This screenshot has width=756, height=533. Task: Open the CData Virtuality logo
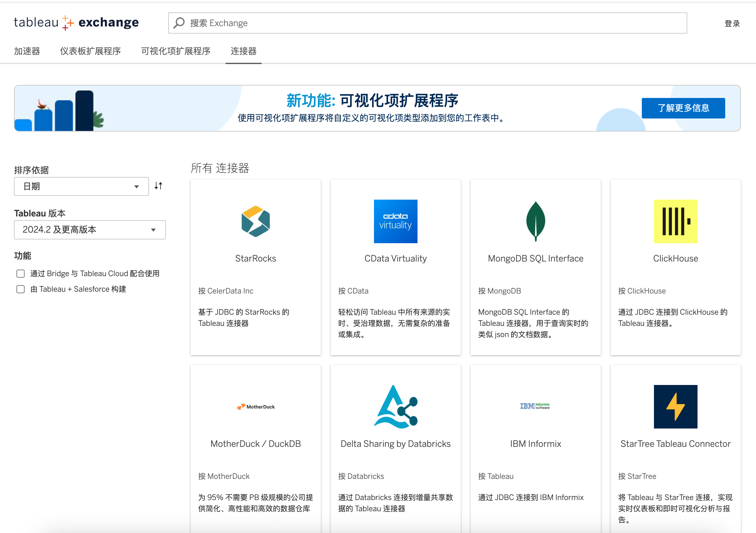point(395,221)
